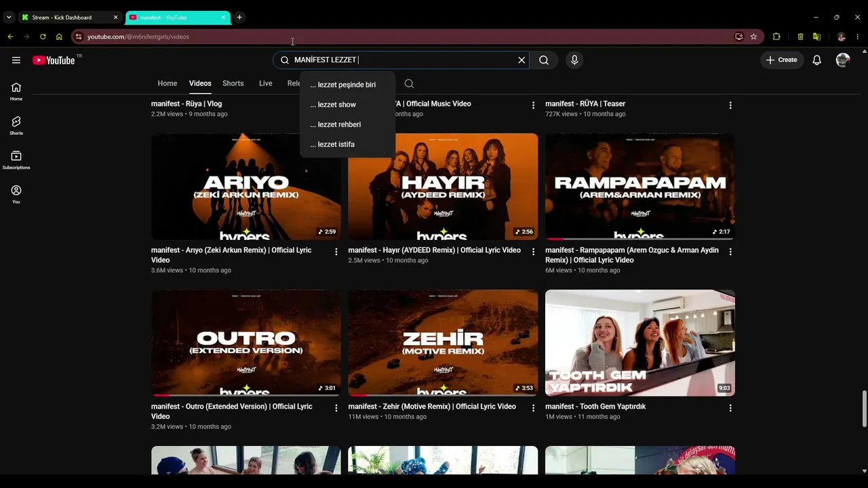Image resolution: width=868 pixels, height=488 pixels.
Task: Open Home in the left sidebar
Action: pyautogui.click(x=16, y=91)
